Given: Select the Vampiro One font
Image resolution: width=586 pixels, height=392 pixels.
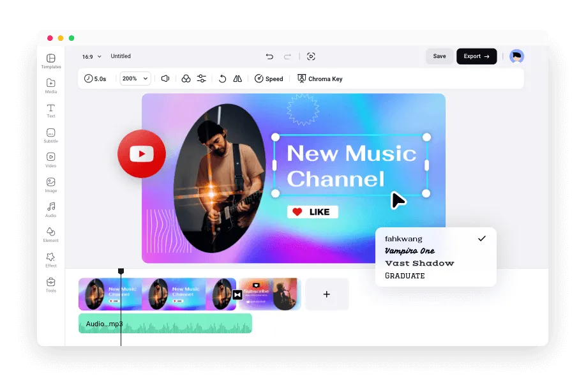Looking at the screenshot, I should 409,251.
